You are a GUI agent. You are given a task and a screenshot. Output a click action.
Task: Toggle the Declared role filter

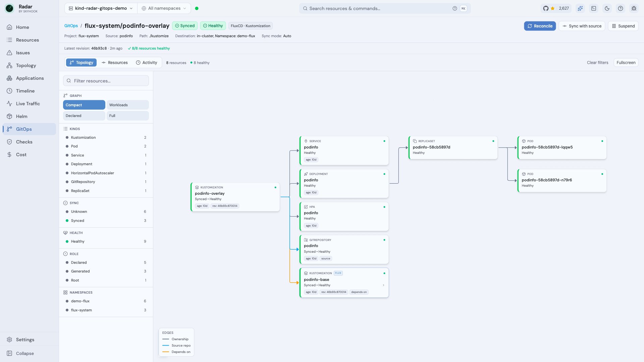tap(106, 262)
